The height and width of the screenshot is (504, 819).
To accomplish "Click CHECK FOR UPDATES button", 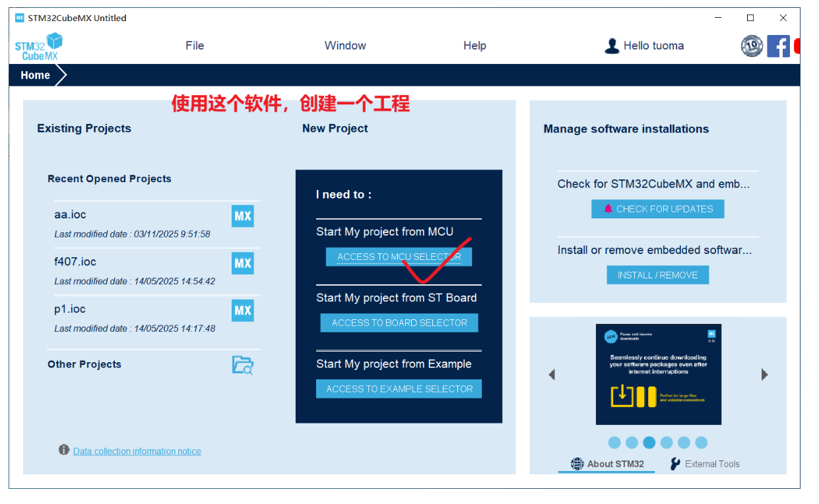I will (658, 209).
